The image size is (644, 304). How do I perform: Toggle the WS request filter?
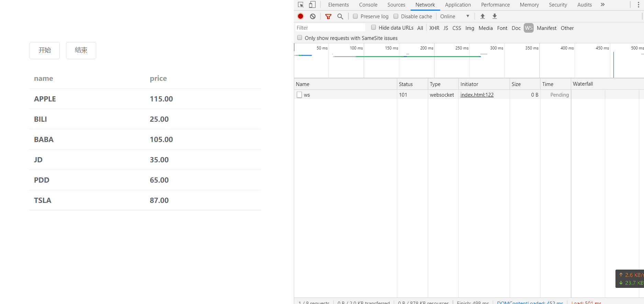(x=529, y=28)
